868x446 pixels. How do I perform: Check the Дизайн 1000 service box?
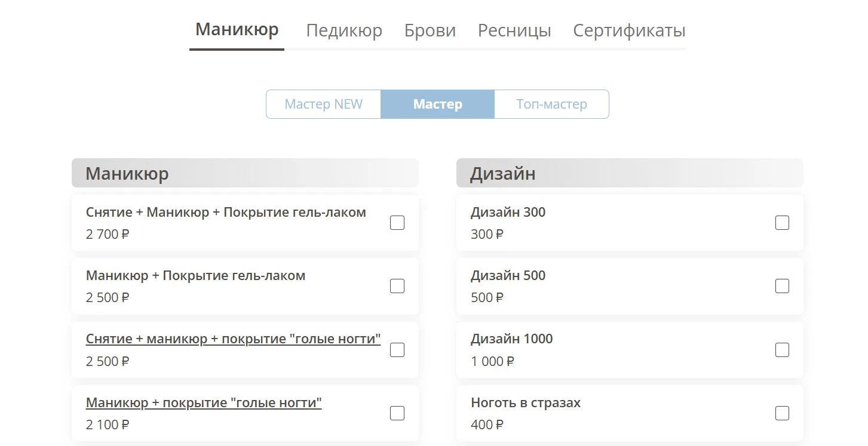point(782,350)
